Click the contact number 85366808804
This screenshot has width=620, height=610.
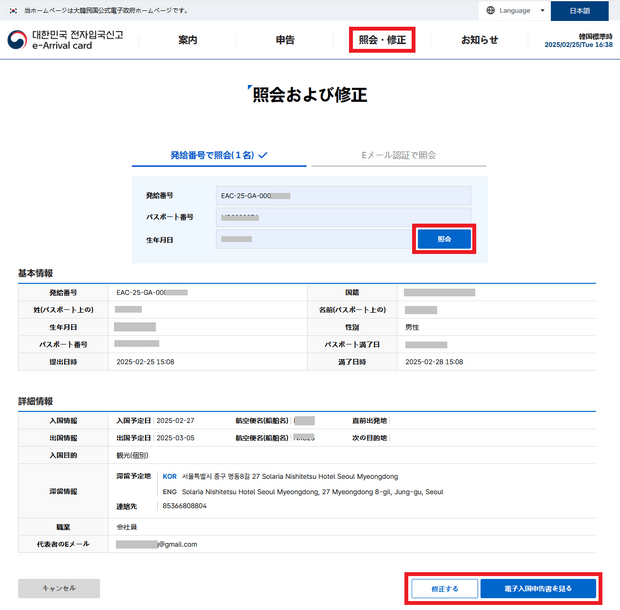click(185, 506)
